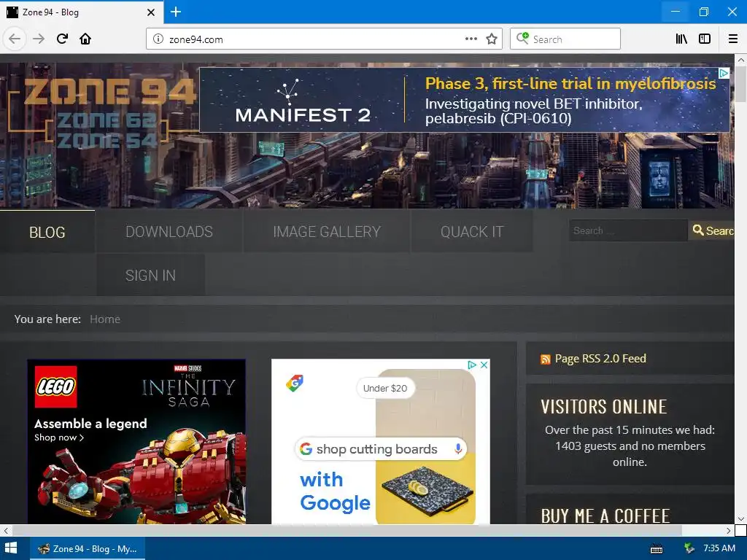Screen dimensions: 747x560
Task: Click the horizontal scrollbar left arrow
Action: 6,531
